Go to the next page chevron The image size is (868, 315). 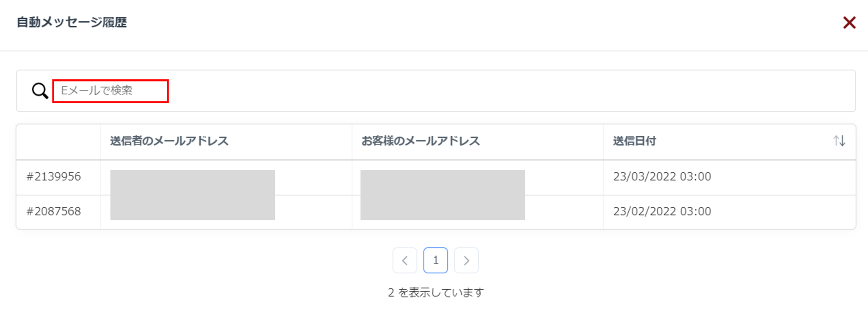point(466,261)
